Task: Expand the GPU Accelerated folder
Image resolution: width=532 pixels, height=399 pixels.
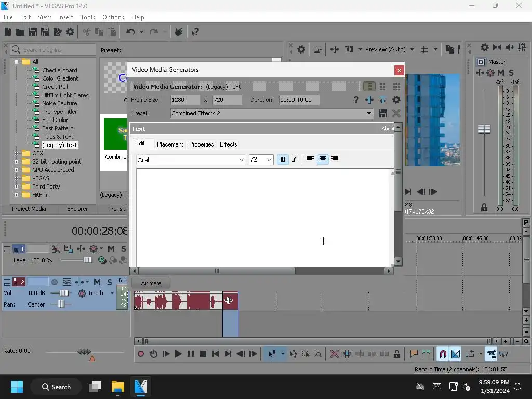Action: pyautogui.click(x=16, y=170)
